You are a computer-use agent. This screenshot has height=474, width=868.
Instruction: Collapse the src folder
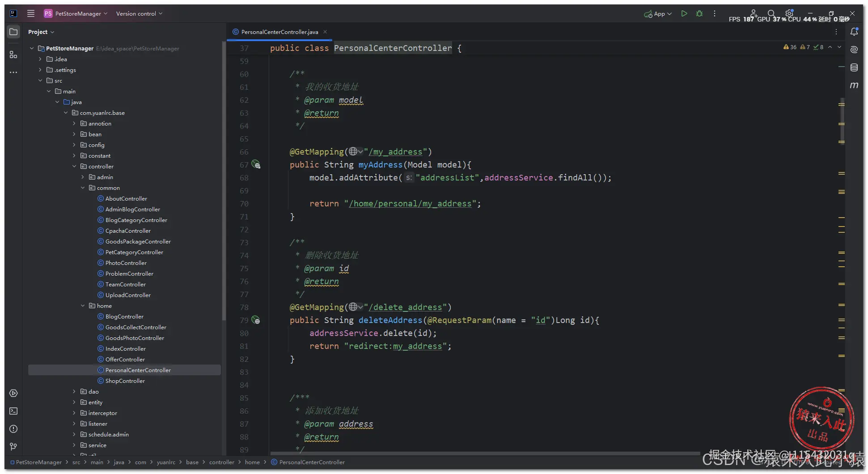tap(40, 80)
